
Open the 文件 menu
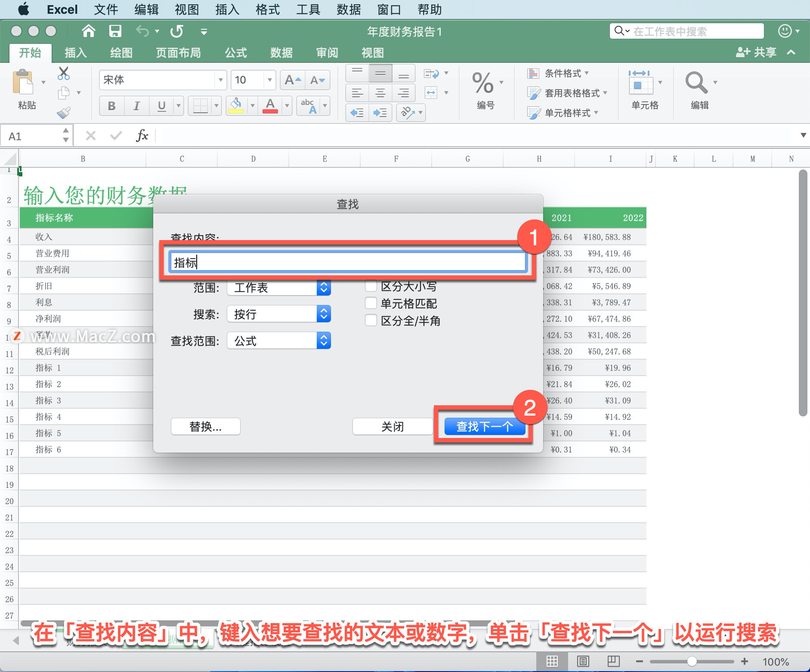point(106,9)
